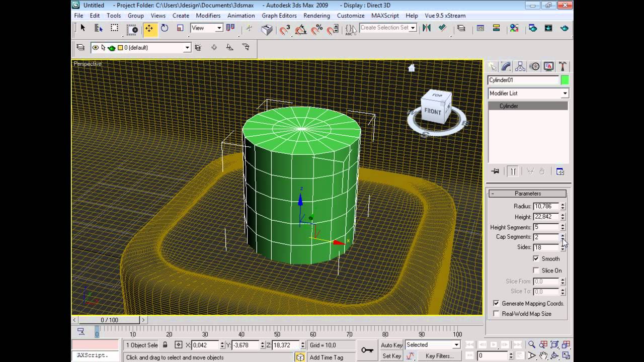Click the Zoom magnifier viewport tool
This screenshot has width=644, height=362.
[532, 344]
